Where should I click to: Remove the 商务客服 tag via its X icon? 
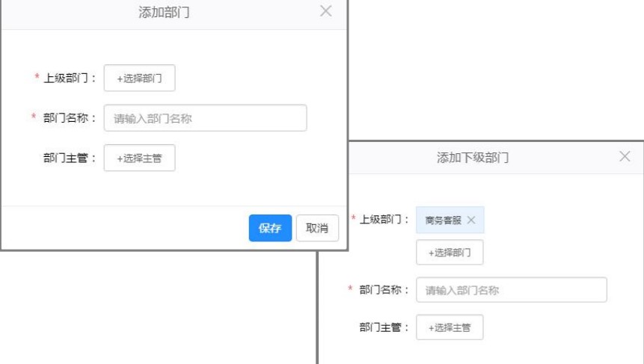point(471,220)
